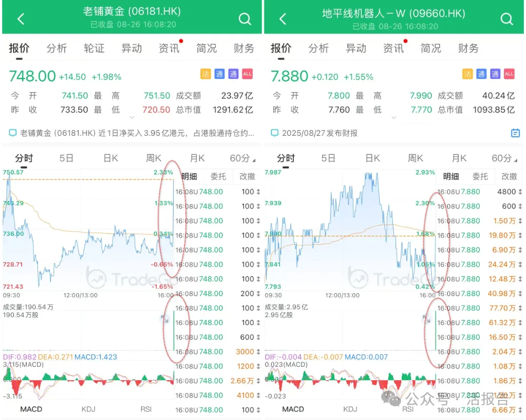The image size is (526, 420).
Task: Open 60分 interval dropdown on 老铺黄金 chart
Action: [x=242, y=158]
